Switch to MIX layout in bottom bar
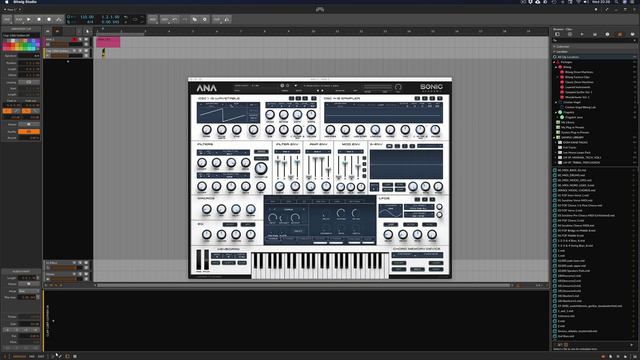 (x=32, y=356)
